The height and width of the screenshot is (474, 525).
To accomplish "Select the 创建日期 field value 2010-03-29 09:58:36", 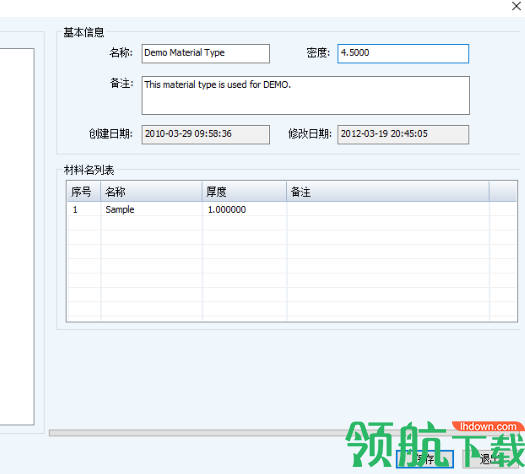I will 206,135.
